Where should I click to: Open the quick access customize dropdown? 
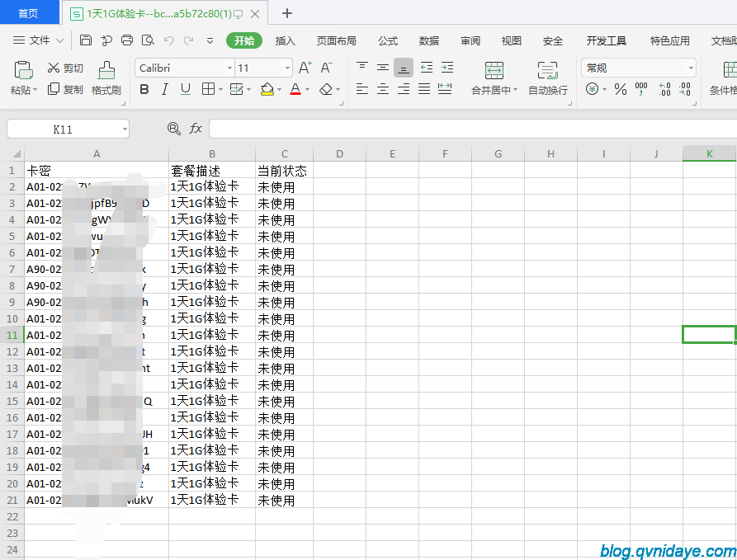click(x=210, y=41)
